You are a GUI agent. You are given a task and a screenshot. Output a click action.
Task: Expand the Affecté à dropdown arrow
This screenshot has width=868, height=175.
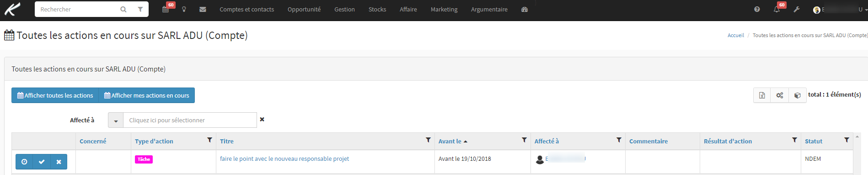(116, 120)
